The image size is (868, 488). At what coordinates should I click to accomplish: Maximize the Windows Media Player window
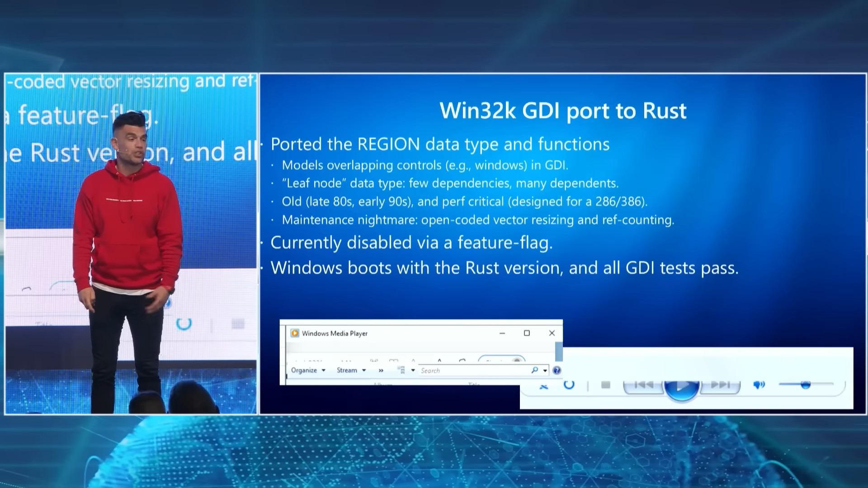coord(527,333)
